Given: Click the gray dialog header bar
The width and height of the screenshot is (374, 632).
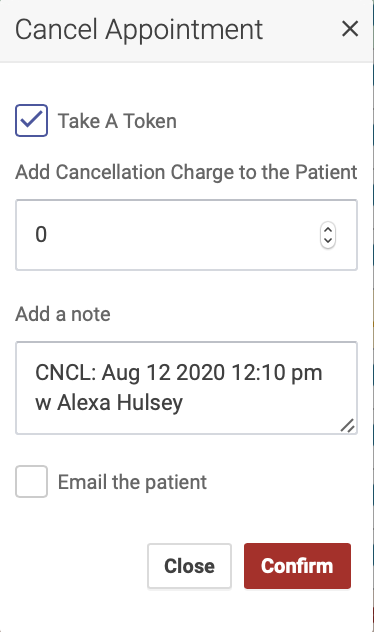Looking at the screenshot, I should (186, 31).
